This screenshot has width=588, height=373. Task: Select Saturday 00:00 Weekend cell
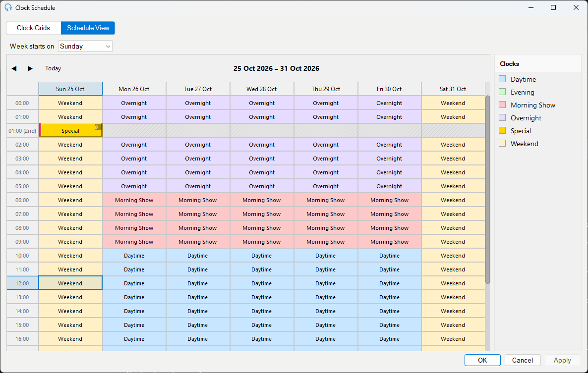(x=453, y=103)
